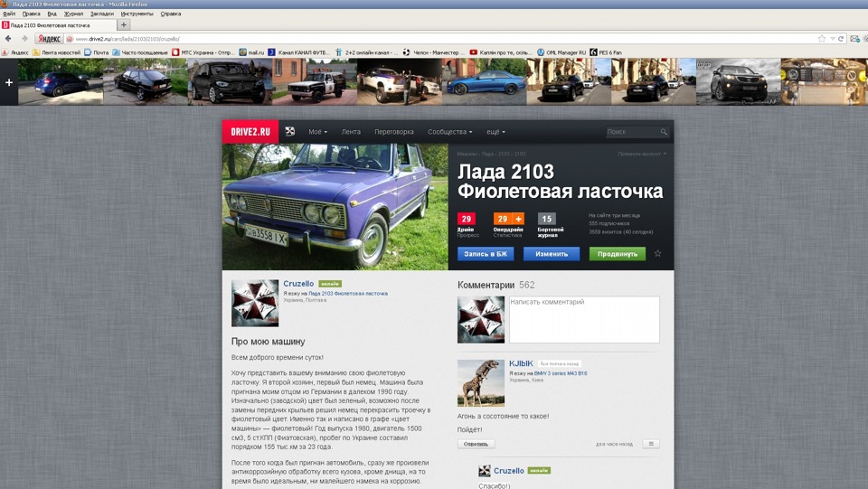Click the Изменить button

click(x=552, y=254)
